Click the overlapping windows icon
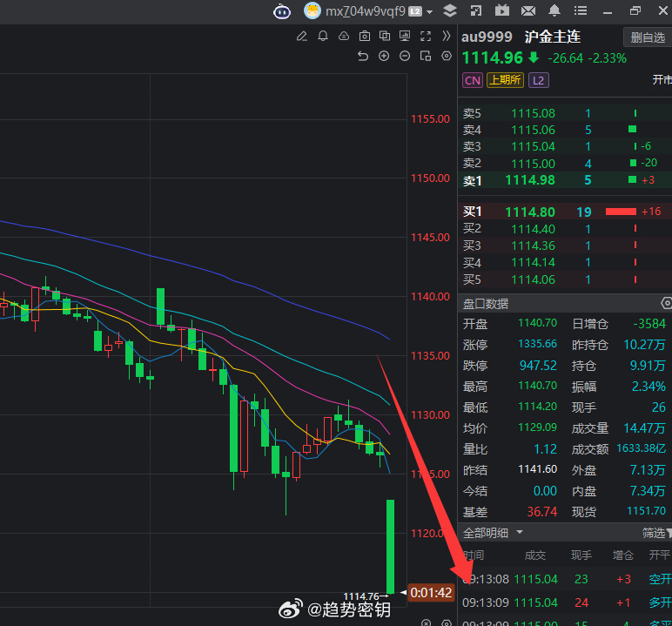The width and height of the screenshot is (672, 626). (385, 36)
